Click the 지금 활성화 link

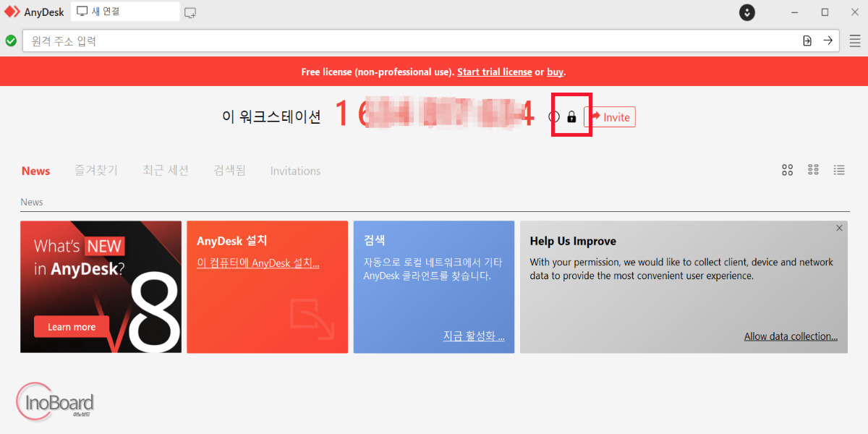[x=474, y=336]
